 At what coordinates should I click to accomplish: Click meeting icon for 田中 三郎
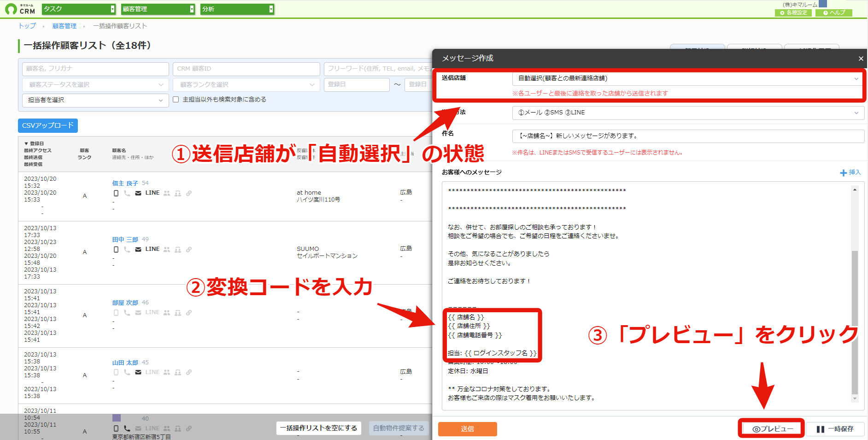tap(178, 250)
